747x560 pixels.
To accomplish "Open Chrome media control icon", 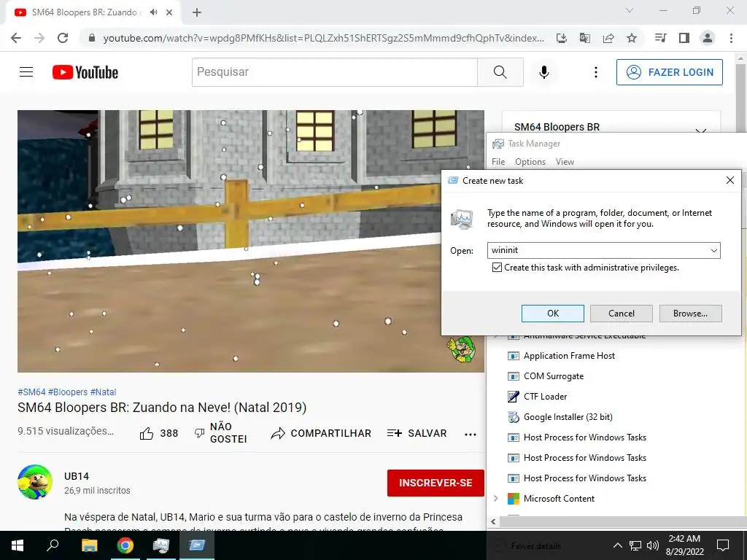I will pyautogui.click(x=660, y=38).
